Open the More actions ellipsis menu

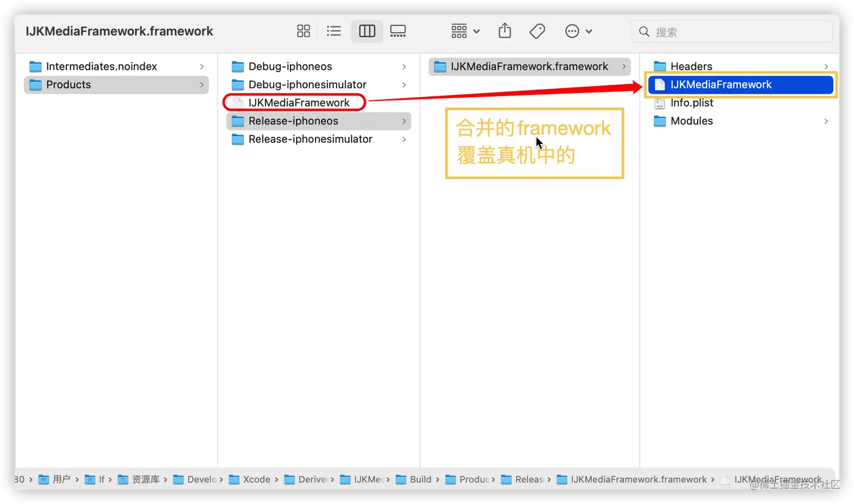(x=578, y=31)
